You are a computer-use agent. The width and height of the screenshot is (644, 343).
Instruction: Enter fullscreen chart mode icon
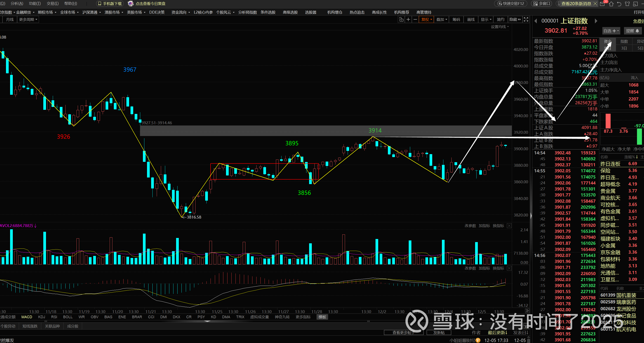tap(526, 20)
